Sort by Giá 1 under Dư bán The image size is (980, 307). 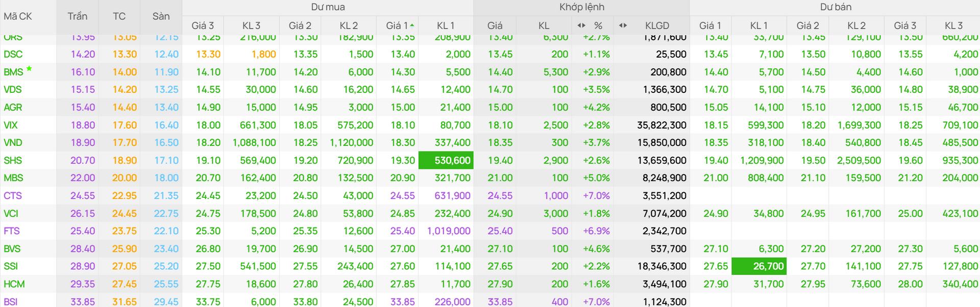coord(710,25)
